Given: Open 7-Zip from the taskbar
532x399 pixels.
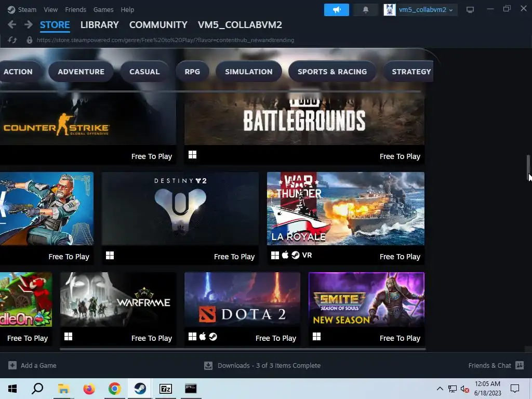Looking at the screenshot, I should (x=166, y=389).
